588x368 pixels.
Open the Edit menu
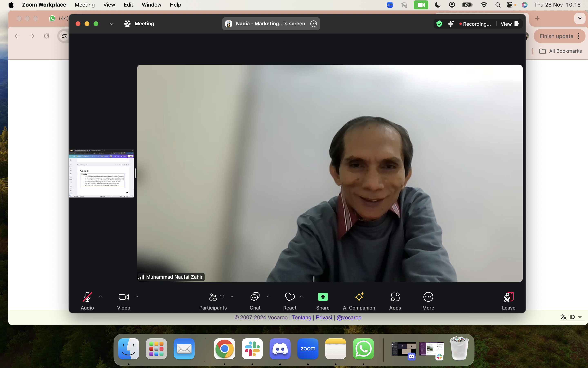tap(128, 5)
